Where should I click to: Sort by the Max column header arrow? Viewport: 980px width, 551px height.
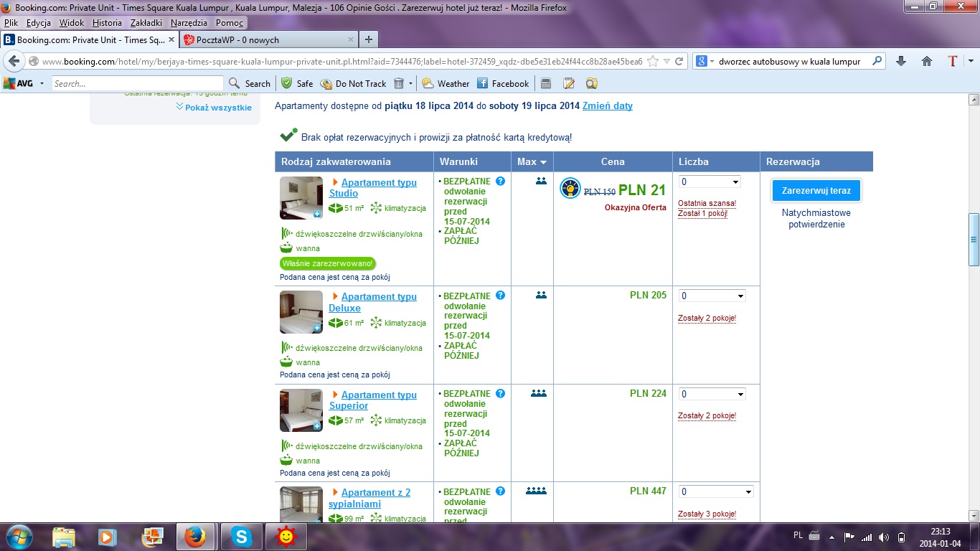[x=543, y=162]
